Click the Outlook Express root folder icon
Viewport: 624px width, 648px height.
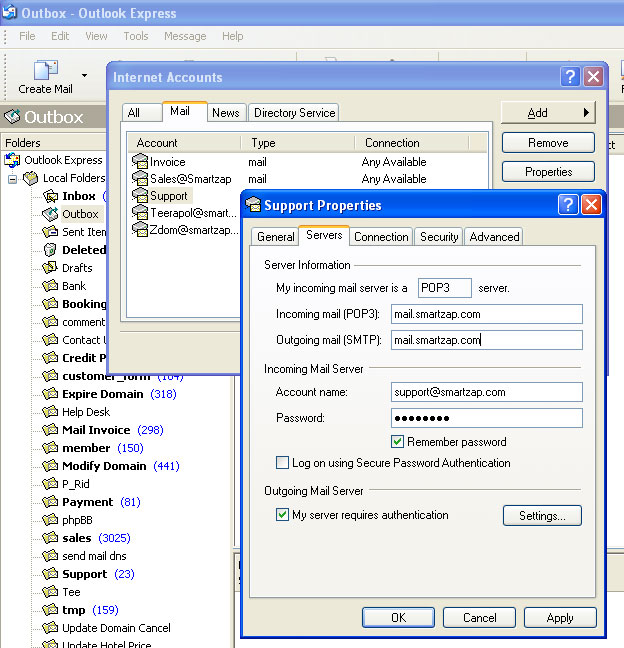pyautogui.click(x=12, y=160)
